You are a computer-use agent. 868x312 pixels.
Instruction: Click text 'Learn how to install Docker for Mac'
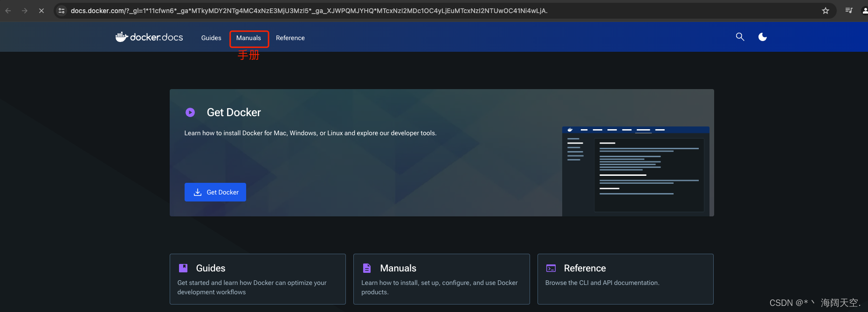[236, 133]
